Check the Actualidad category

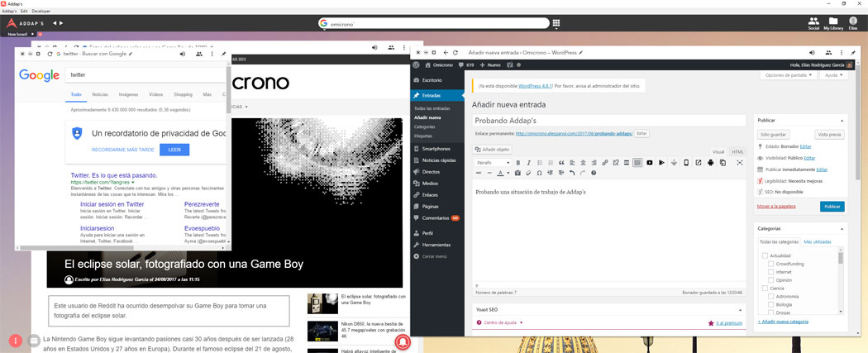click(x=765, y=255)
